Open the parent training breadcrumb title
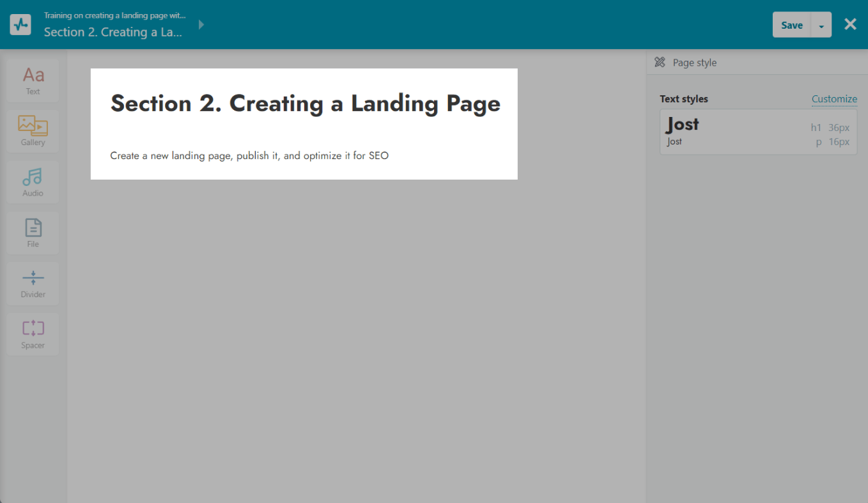Image resolution: width=868 pixels, height=503 pixels. [115, 15]
